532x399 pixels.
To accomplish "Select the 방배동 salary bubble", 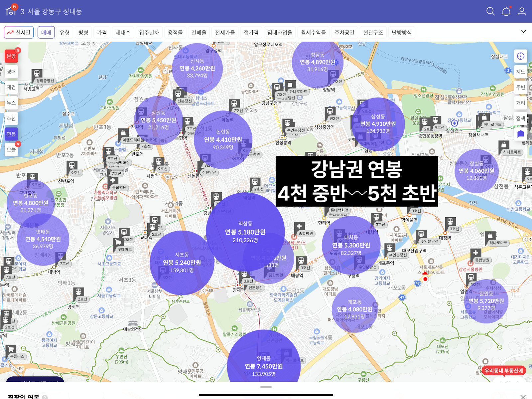I will [x=43, y=239].
